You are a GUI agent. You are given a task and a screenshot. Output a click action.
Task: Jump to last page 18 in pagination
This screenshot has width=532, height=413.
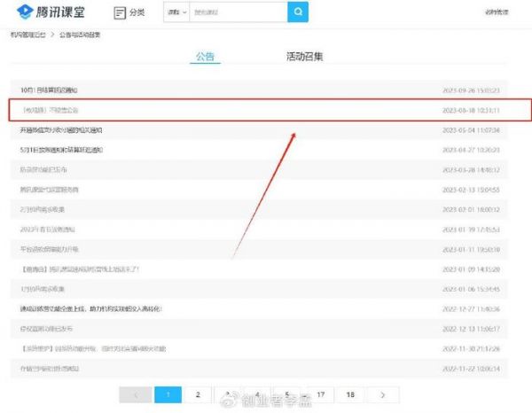tap(351, 394)
